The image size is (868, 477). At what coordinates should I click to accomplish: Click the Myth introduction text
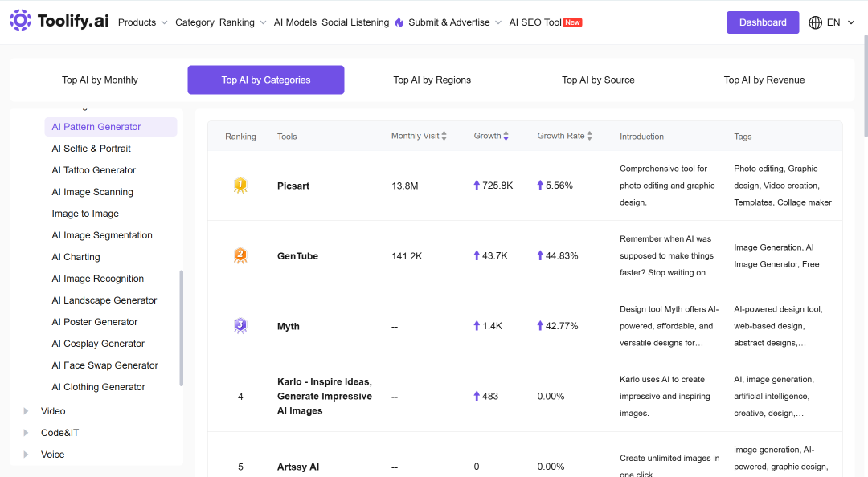coord(669,326)
